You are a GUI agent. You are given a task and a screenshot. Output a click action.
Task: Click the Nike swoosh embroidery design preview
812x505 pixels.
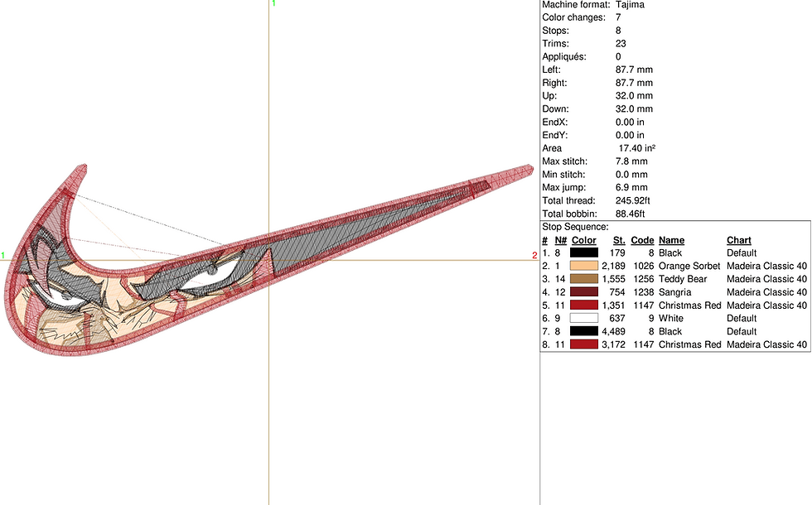coord(268,260)
